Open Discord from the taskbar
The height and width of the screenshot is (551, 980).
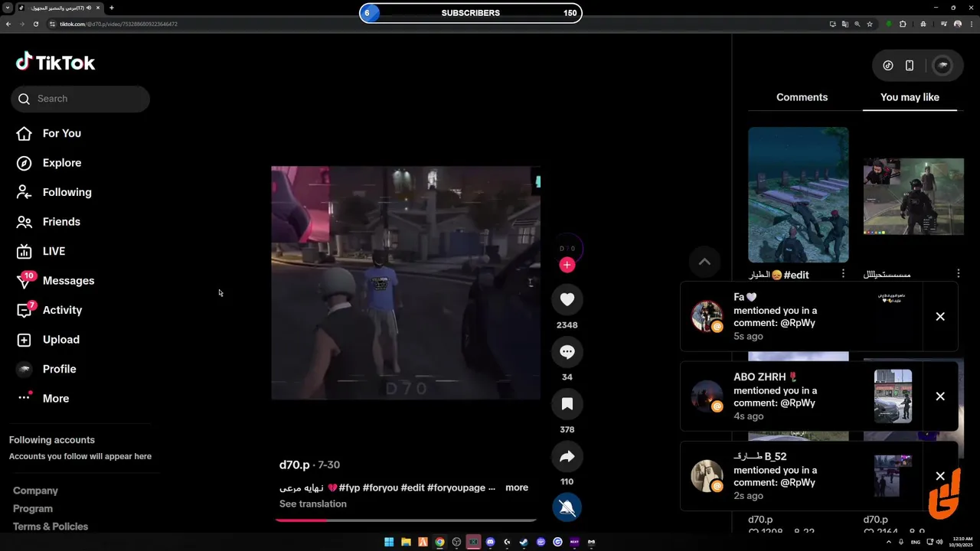tap(490, 542)
